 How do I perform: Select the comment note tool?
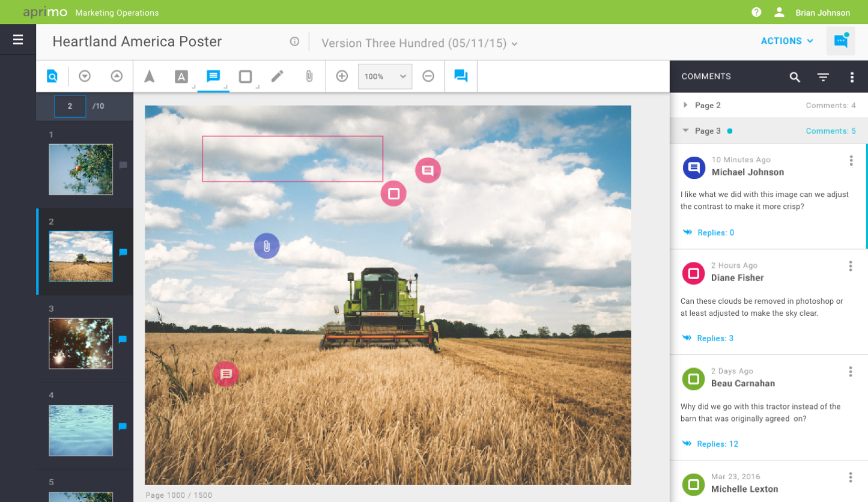coord(213,76)
